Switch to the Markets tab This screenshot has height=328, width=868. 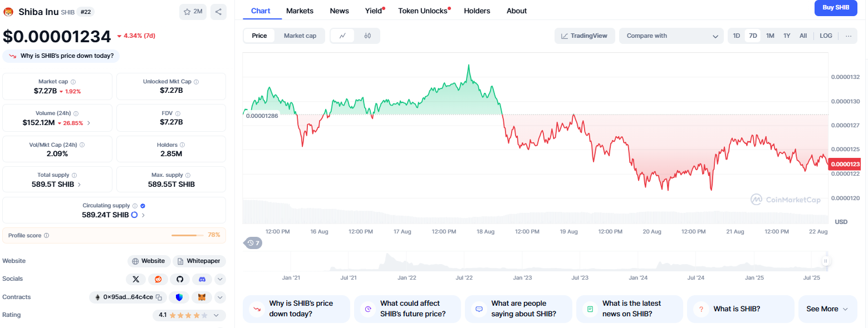click(x=300, y=11)
